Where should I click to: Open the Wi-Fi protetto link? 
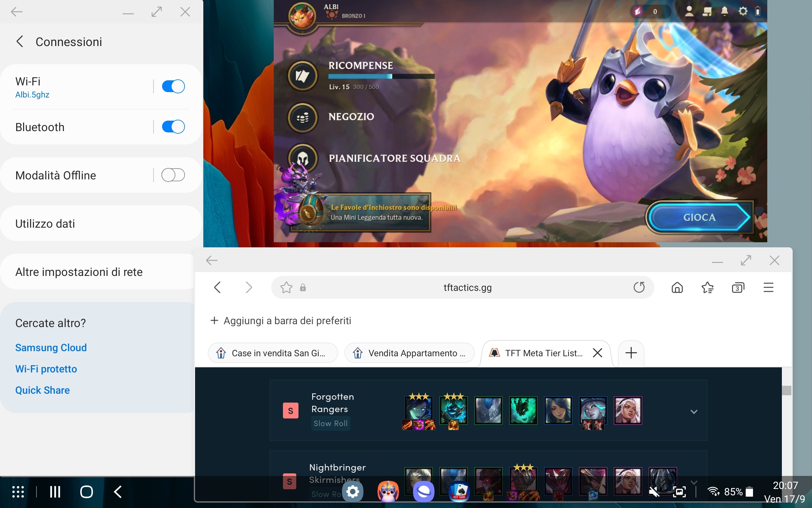point(46,369)
